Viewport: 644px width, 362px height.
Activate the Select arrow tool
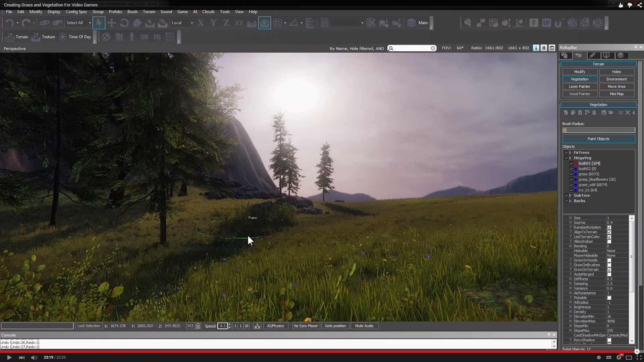tap(99, 23)
